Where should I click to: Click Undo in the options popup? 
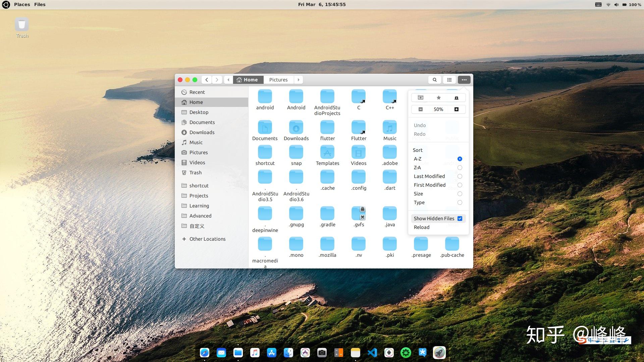(x=420, y=125)
